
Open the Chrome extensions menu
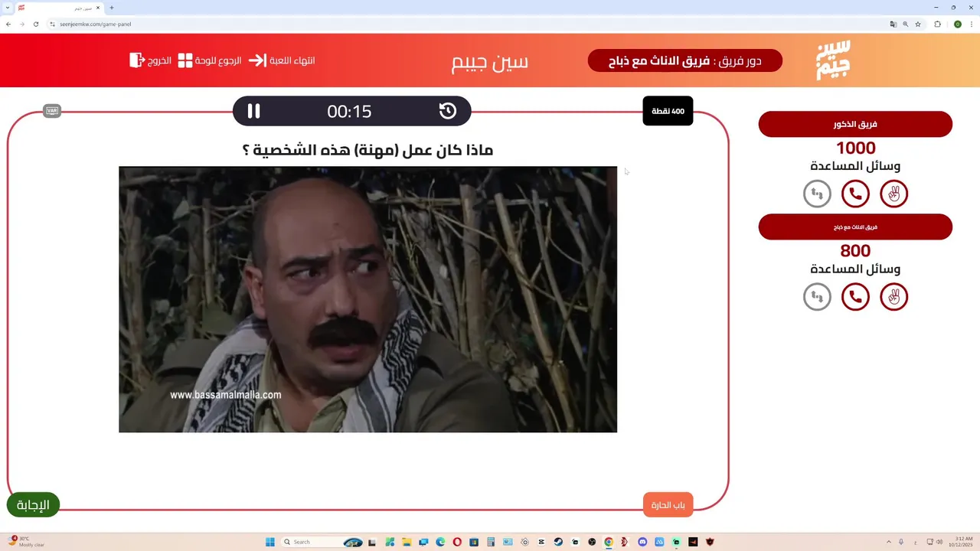point(937,24)
